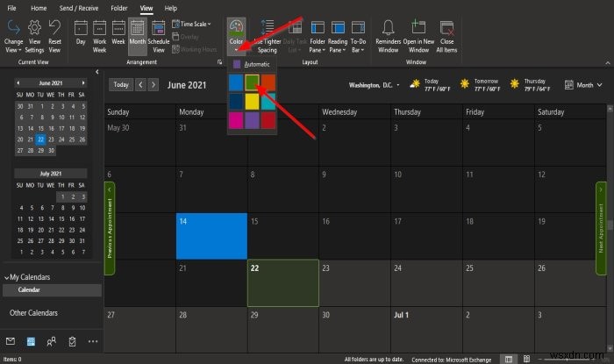The image size is (614, 364).
Task: Open Tasks clipboard icon in navigation bar
Action: tap(72, 341)
